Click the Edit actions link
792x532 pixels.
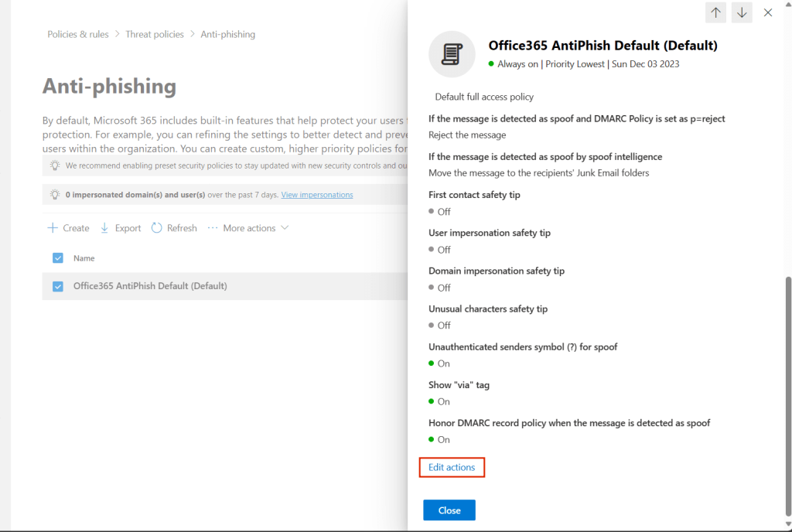[452, 467]
